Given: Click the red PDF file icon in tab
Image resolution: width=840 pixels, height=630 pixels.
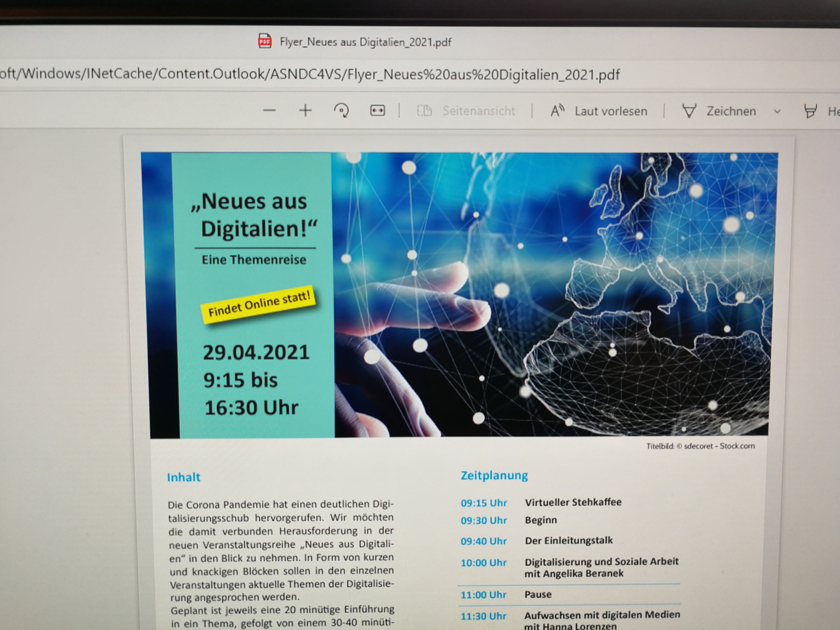Looking at the screenshot, I should pos(265,41).
